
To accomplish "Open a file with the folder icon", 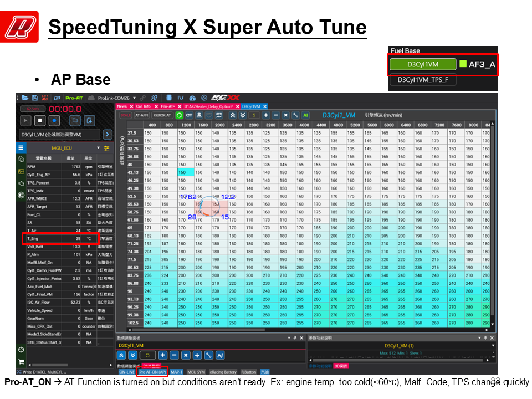I will point(25,98).
